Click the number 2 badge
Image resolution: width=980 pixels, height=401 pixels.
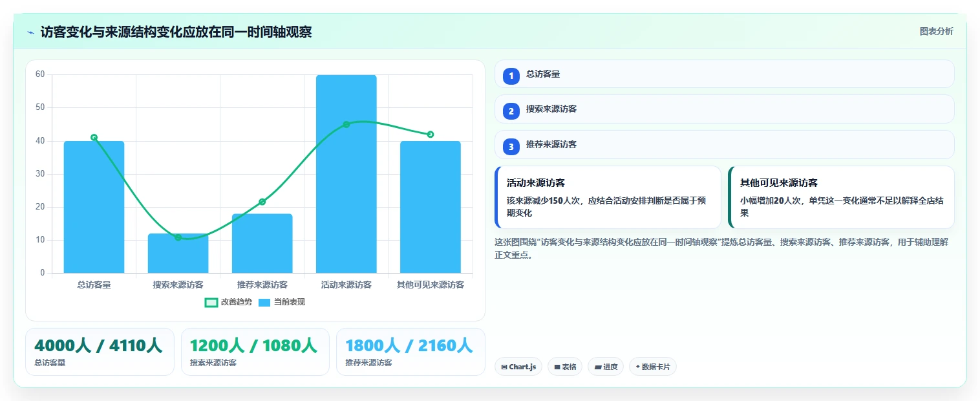pyautogui.click(x=511, y=111)
